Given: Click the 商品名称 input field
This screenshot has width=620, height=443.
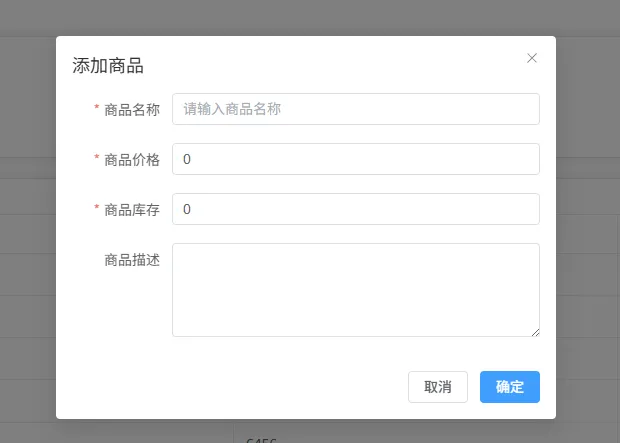Looking at the screenshot, I should tap(355, 109).
